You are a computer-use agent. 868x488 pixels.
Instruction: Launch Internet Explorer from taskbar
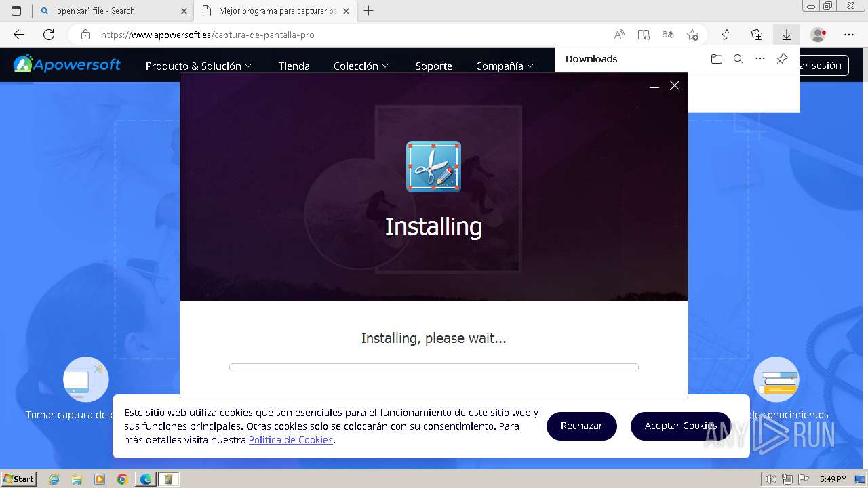tap(54, 479)
